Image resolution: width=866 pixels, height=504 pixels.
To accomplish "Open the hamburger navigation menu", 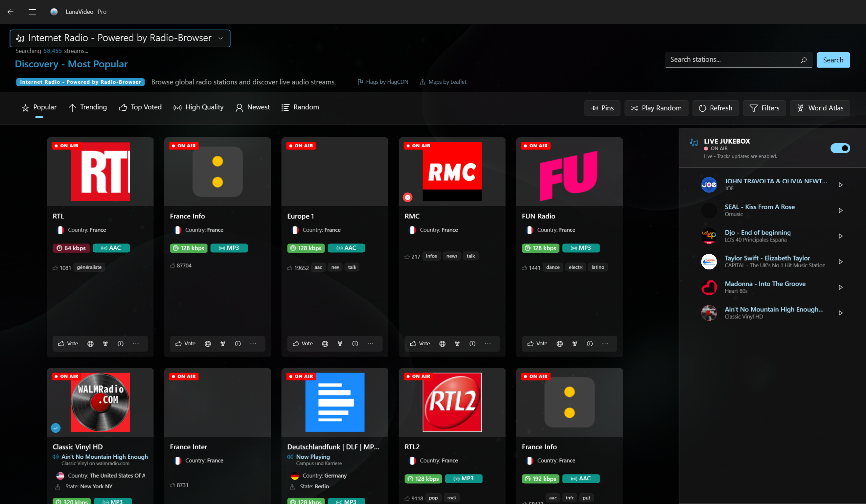I will 32,12.
